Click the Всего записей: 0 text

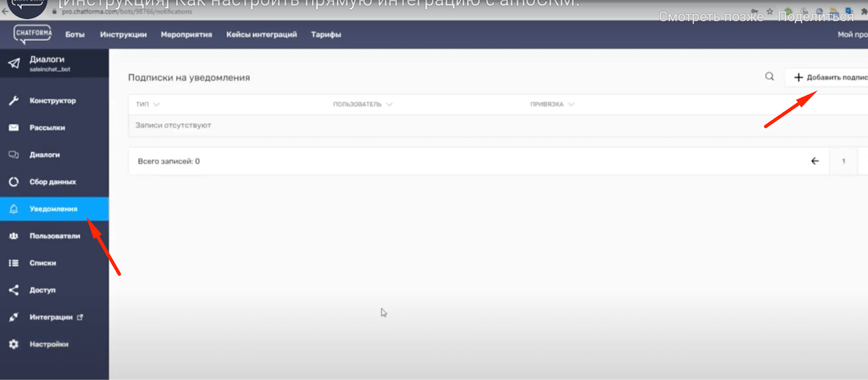[169, 161]
